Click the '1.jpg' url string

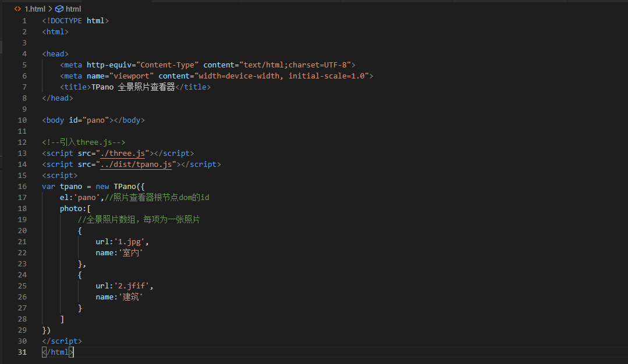129,241
